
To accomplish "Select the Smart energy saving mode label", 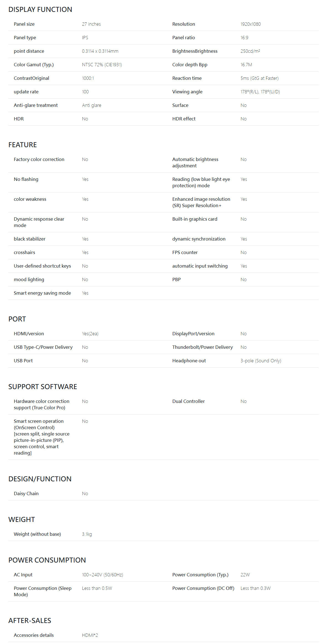I will (42, 293).
